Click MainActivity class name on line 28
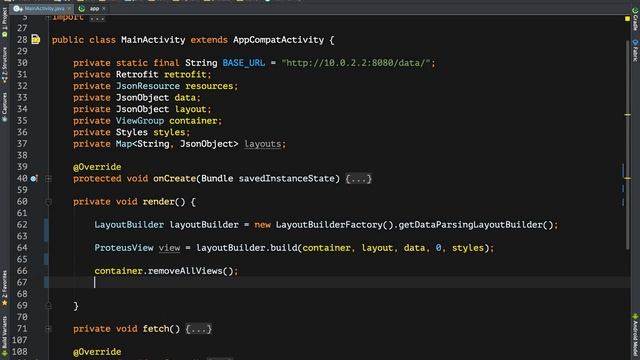 click(153, 40)
